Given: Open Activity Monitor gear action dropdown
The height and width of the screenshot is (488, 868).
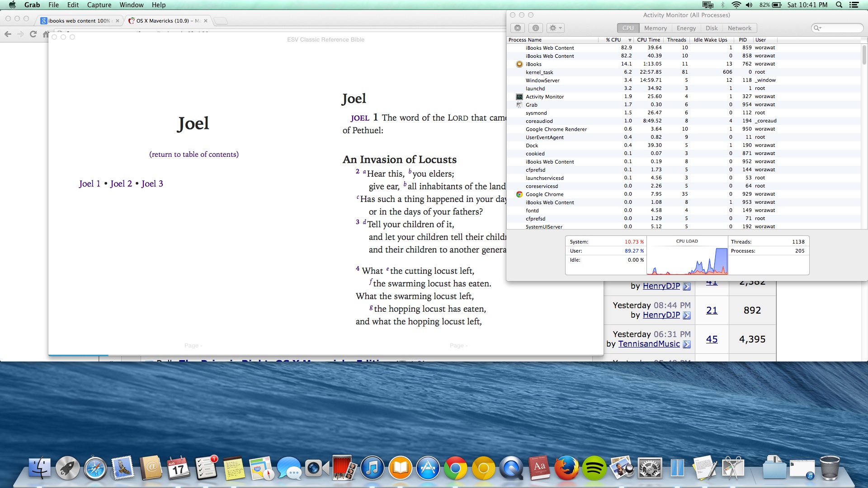Looking at the screenshot, I should [555, 28].
